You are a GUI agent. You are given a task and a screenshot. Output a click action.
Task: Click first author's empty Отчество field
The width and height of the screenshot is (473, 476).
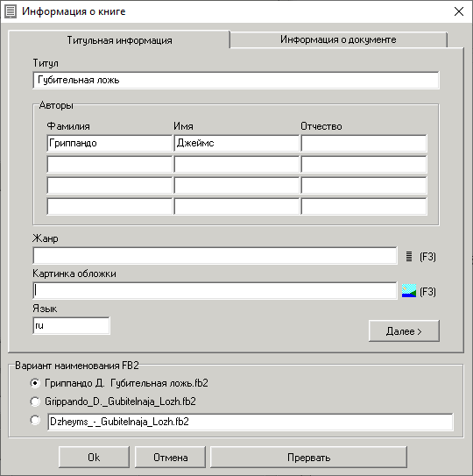(x=364, y=143)
